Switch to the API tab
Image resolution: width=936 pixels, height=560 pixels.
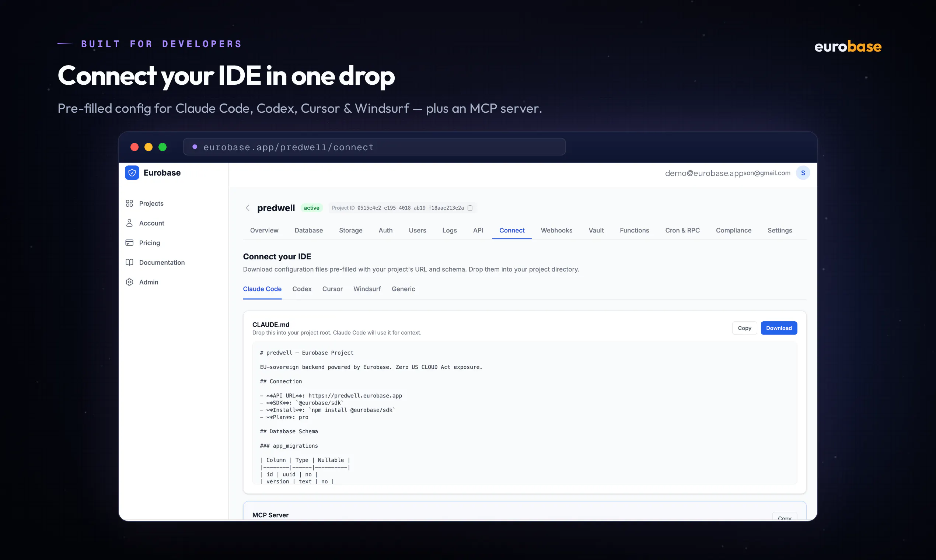point(478,230)
